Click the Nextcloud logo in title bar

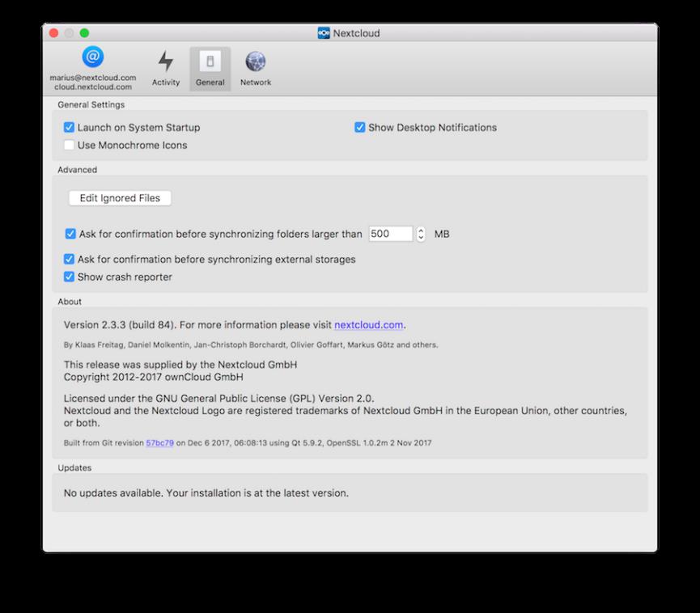324,33
